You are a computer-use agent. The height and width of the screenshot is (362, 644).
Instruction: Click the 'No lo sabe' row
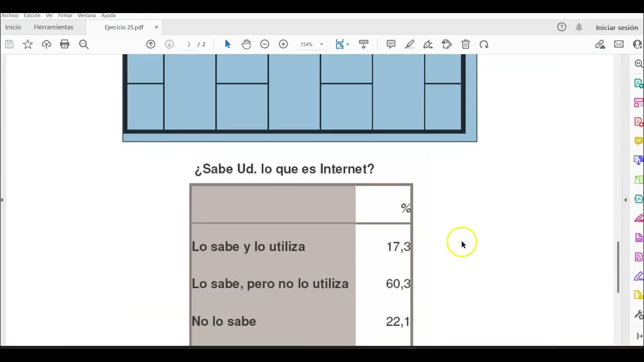pyautogui.click(x=301, y=321)
